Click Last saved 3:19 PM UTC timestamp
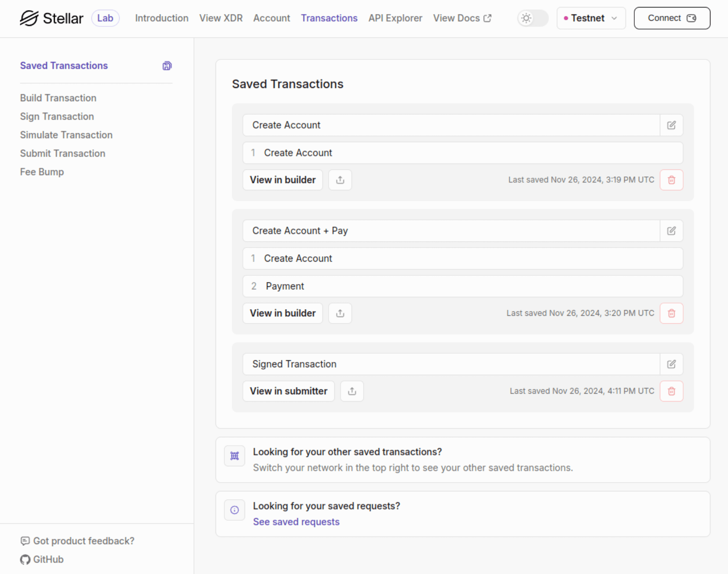The image size is (728, 574). 581,180
